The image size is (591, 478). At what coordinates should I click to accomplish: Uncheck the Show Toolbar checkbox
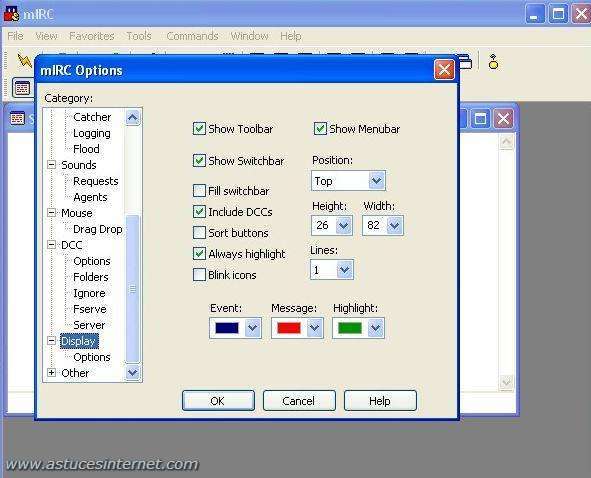click(199, 129)
